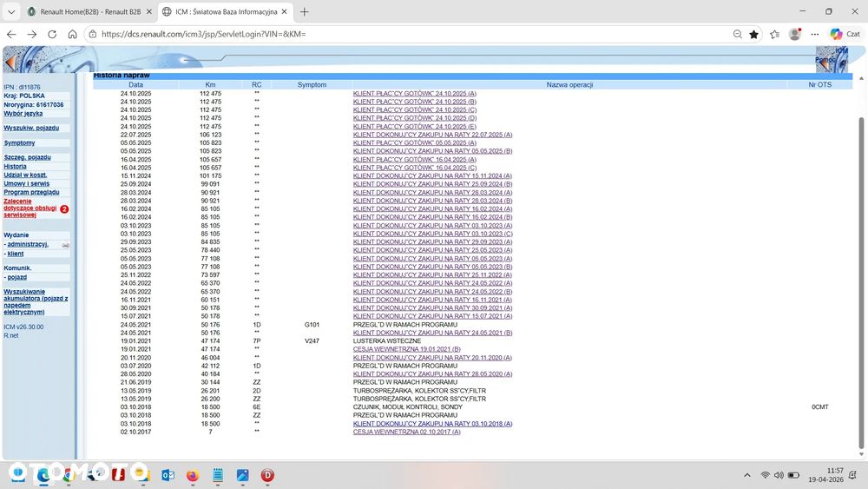Open the Notepad taskbar icon
Screen dimensions: 868x489
click(218, 475)
